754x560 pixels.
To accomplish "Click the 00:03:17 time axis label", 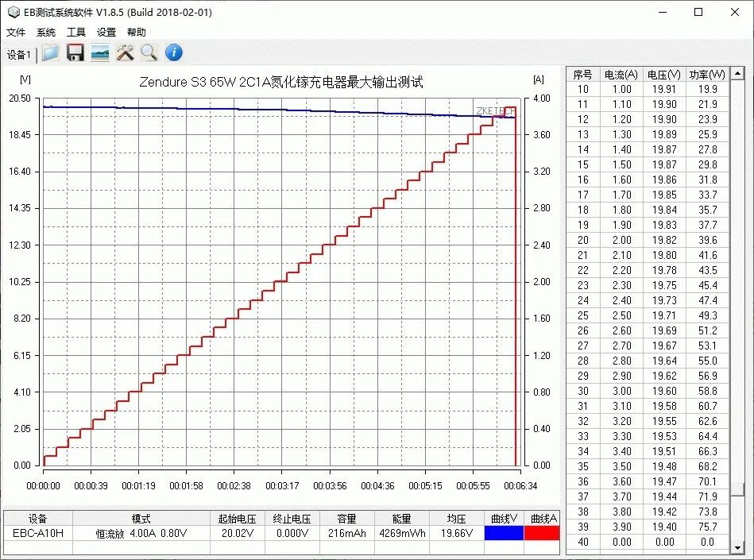I will [282, 486].
